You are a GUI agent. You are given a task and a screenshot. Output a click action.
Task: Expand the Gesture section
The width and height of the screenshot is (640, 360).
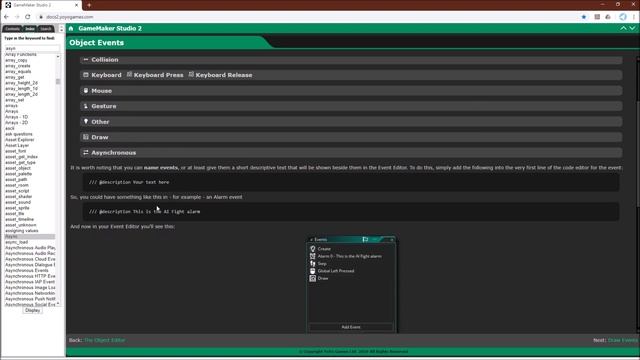click(x=351, y=106)
